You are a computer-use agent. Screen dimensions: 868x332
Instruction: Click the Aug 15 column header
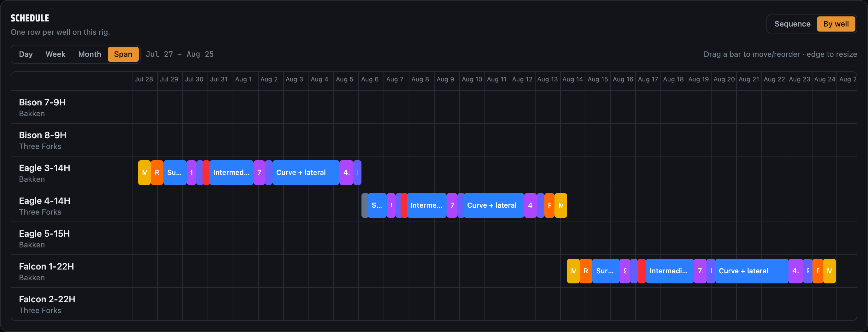click(597, 80)
